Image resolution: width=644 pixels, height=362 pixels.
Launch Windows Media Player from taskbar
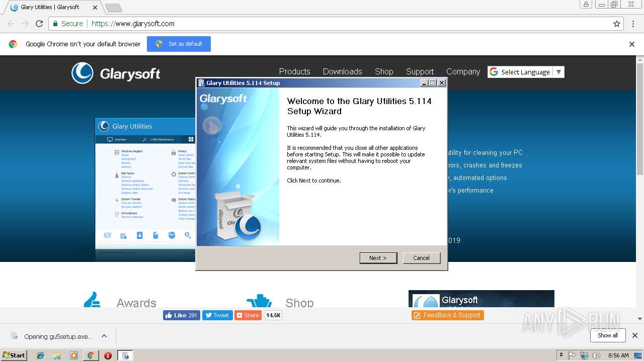coord(74,355)
